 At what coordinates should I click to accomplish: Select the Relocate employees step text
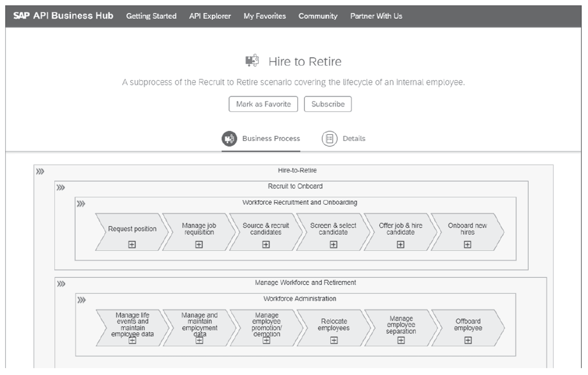[x=334, y=325]
